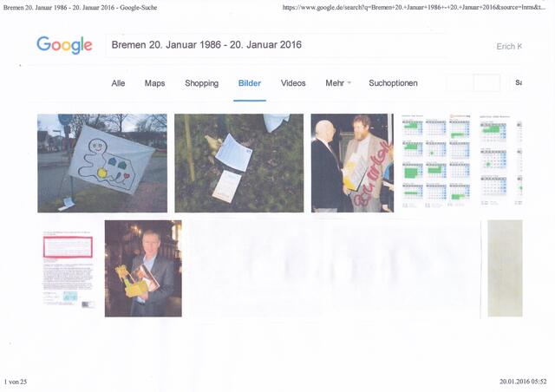Click the search box with Bremen query
Image resolution: width=555 pixels, height=392 pixels.
click(x=276, y=45)
